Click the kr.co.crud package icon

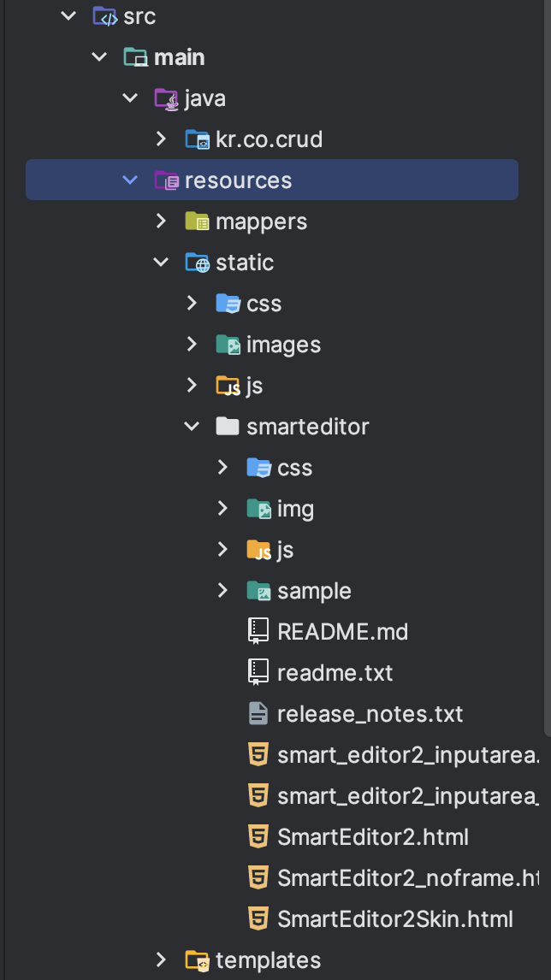tap(198, 139)
